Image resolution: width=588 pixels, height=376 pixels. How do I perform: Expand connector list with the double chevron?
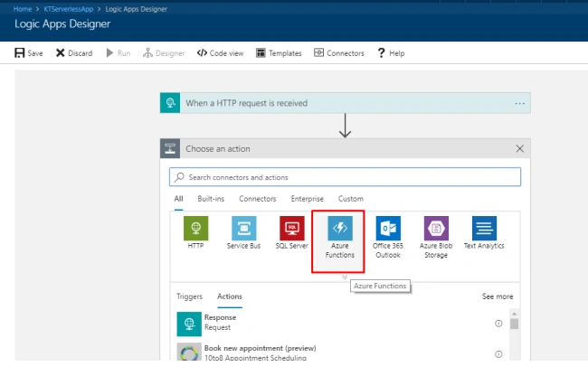pyautogui.click(x=345, y=277)
